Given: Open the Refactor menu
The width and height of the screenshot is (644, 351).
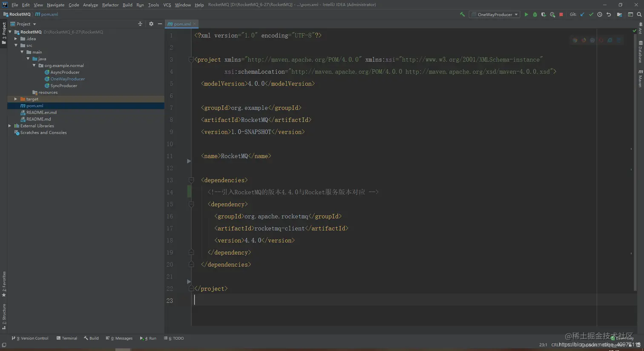Looking at the screenshot, I should coord(110,5).
